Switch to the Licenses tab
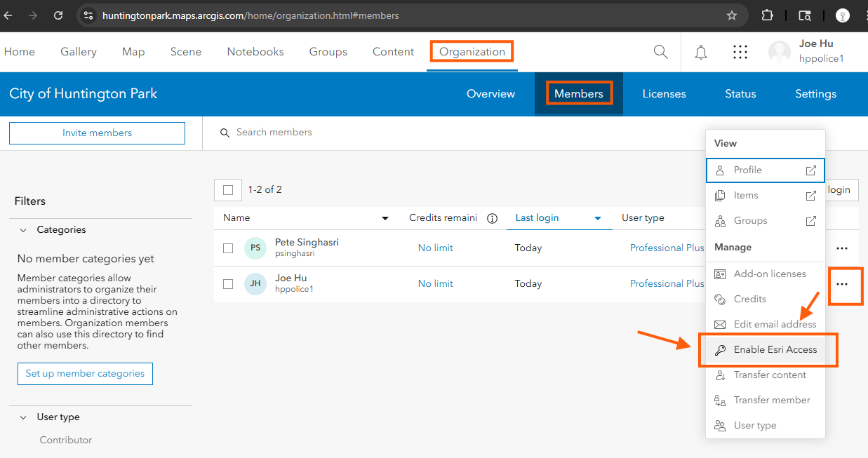 (664, 94)
